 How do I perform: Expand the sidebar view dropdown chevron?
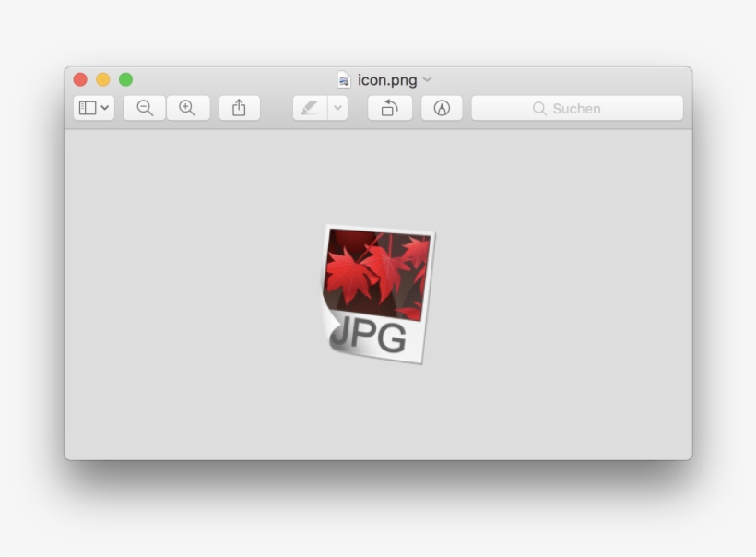(105, 108)
